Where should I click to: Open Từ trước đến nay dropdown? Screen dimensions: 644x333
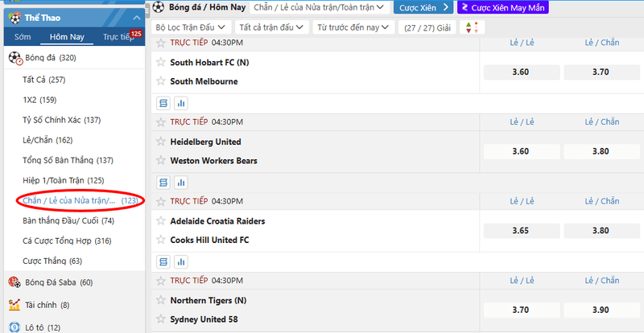point(353,27)
